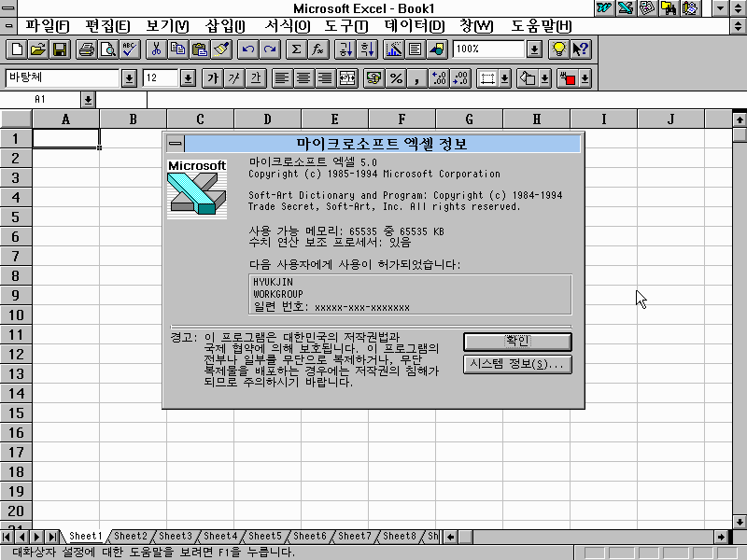This screenshot has width=747, height=560.
Task: Toggle align right button
Action: (x=325, y=78)
